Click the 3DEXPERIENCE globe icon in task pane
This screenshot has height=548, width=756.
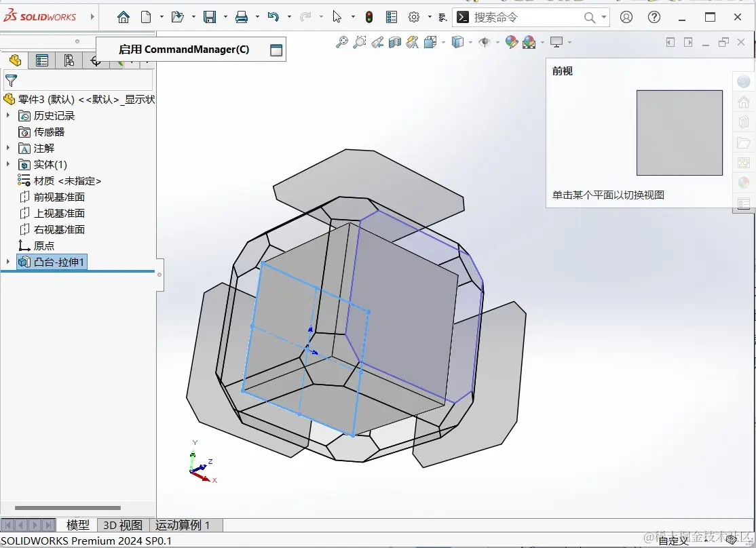pos(744,81)
